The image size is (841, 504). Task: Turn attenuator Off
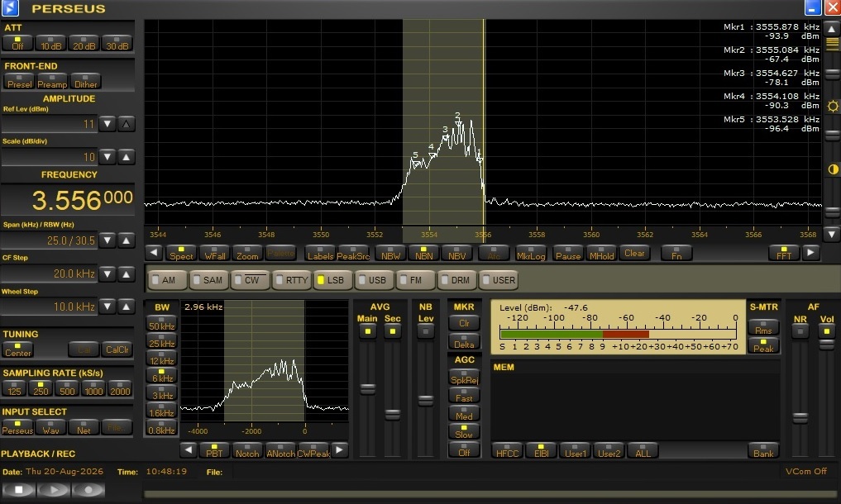click(17, 44)
